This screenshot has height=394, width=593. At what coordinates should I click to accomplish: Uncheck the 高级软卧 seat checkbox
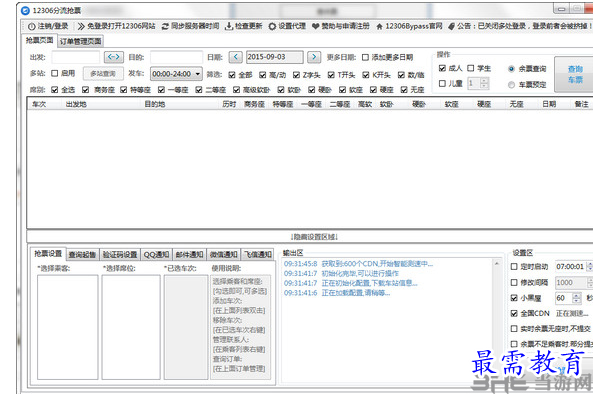(x=236, y=90)
